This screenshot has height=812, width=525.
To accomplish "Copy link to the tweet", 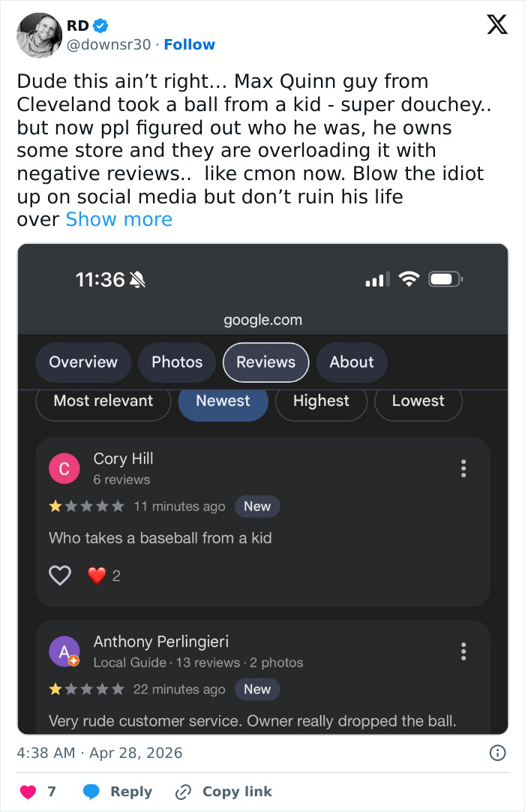I will pos(223,792).
